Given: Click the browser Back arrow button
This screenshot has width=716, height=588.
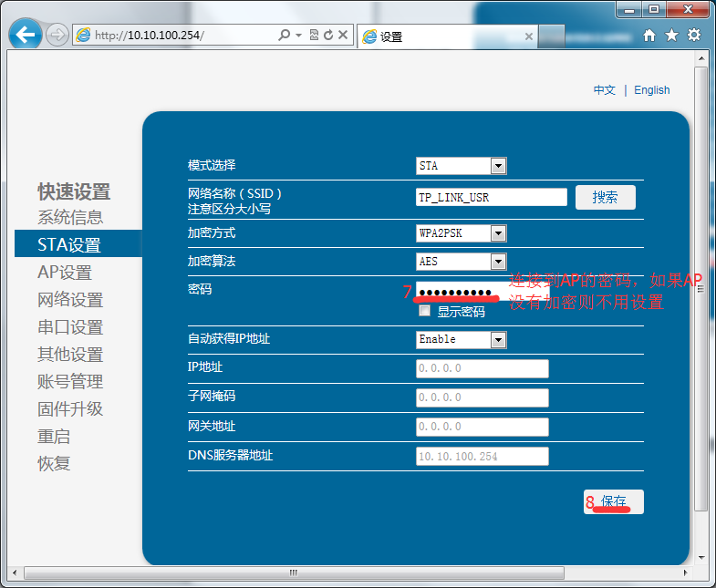Looking at the screenshot, I should 26,36.
